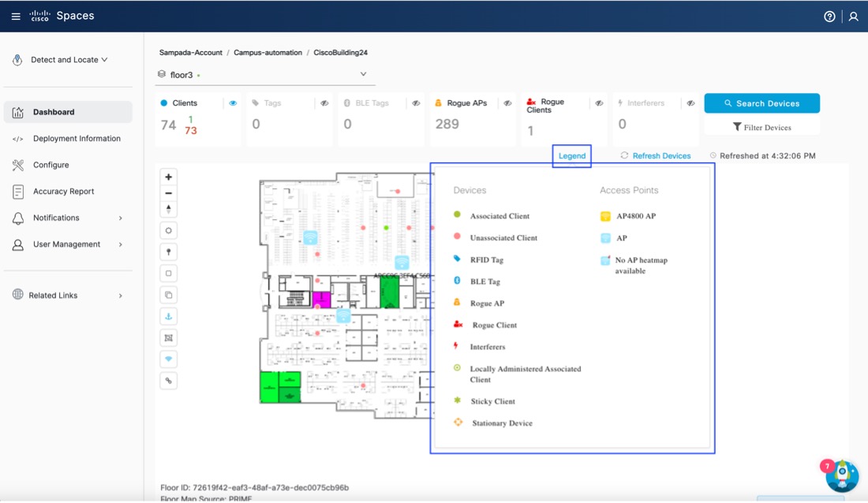Reset map north compass orientation
Viewport: 868px width, 503px height.
[168, 209]
